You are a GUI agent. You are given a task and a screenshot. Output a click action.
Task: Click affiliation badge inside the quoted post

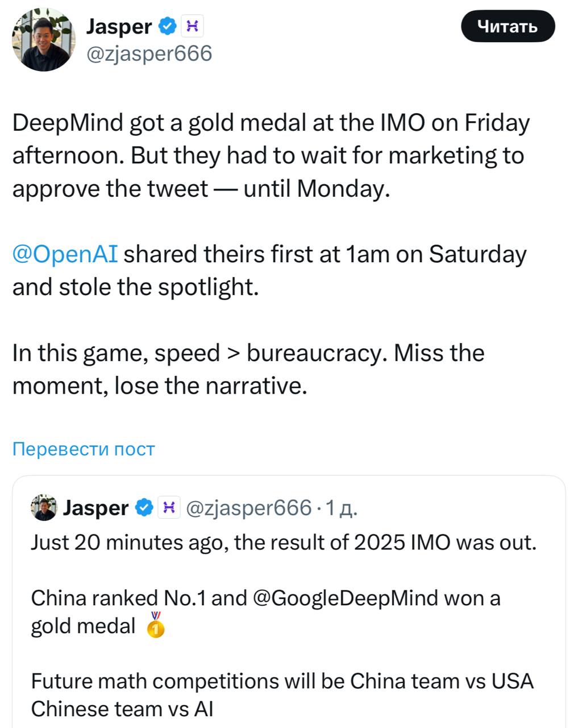point(169,507)
